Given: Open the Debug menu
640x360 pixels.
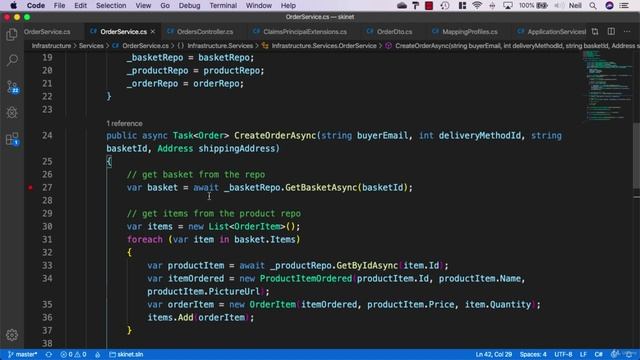Looking at the screenshot, I should click(189, 5).
